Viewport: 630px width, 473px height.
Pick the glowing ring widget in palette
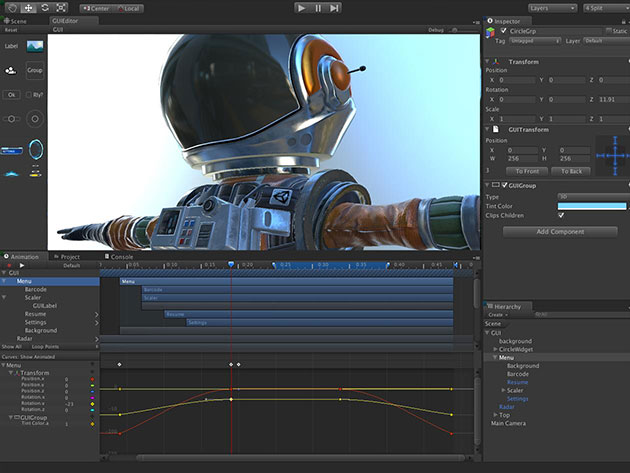click(x=35, y=149)
